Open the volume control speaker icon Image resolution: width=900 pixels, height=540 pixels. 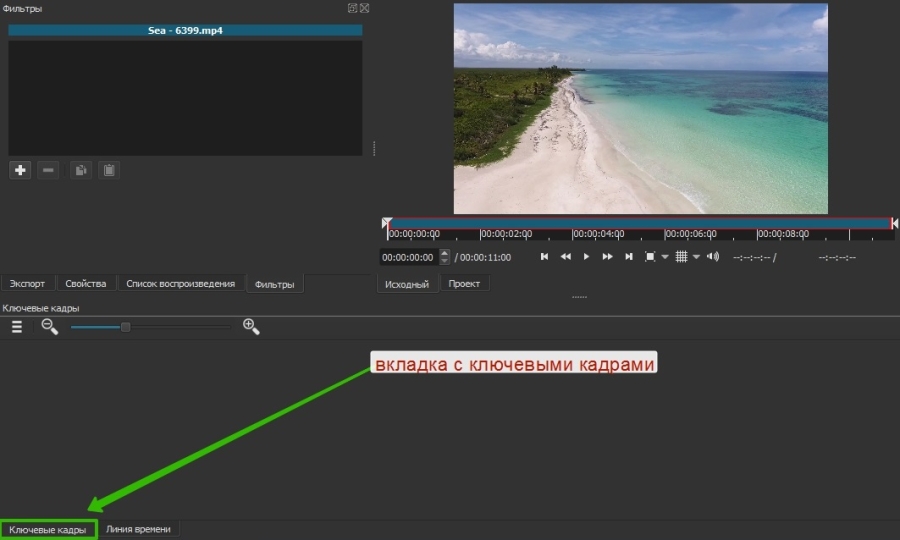712,257
